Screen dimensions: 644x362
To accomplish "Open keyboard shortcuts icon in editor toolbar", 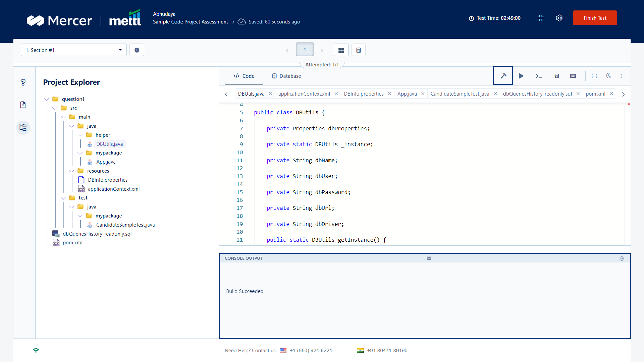I will (573, 76).
